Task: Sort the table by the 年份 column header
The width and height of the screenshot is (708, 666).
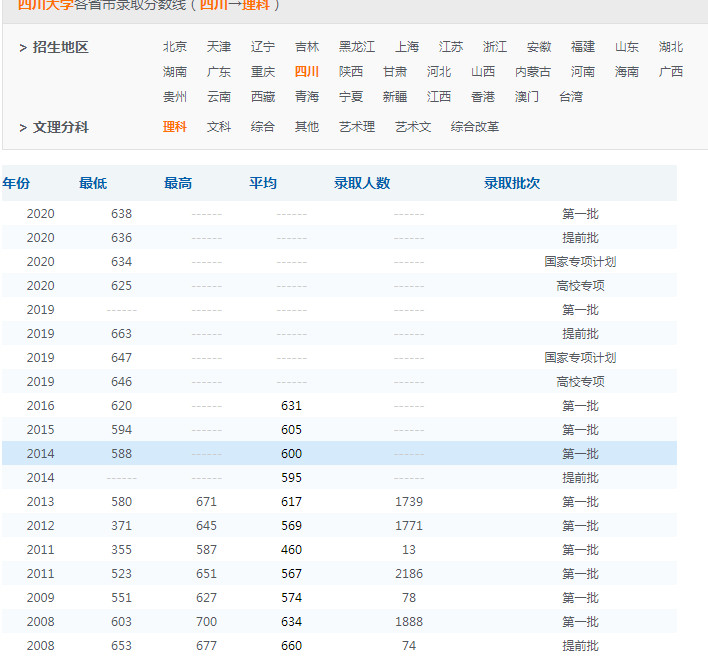Action: [16, 183]
